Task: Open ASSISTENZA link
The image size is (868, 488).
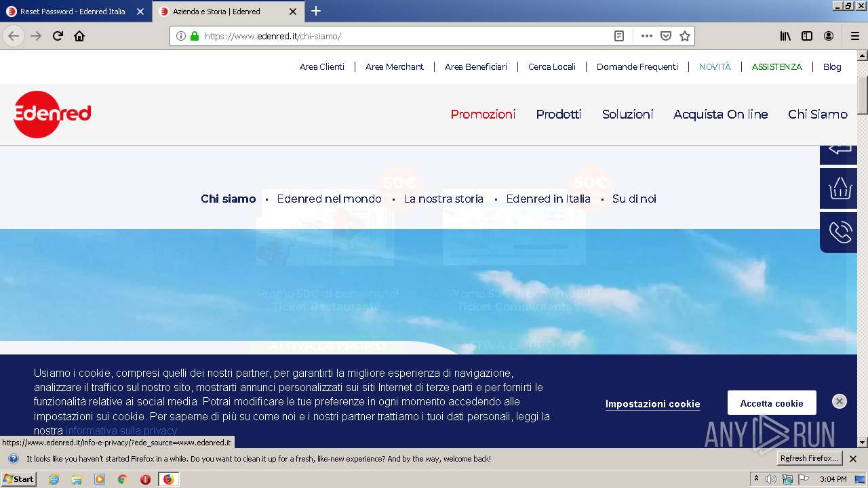Action: coord(777,66)
